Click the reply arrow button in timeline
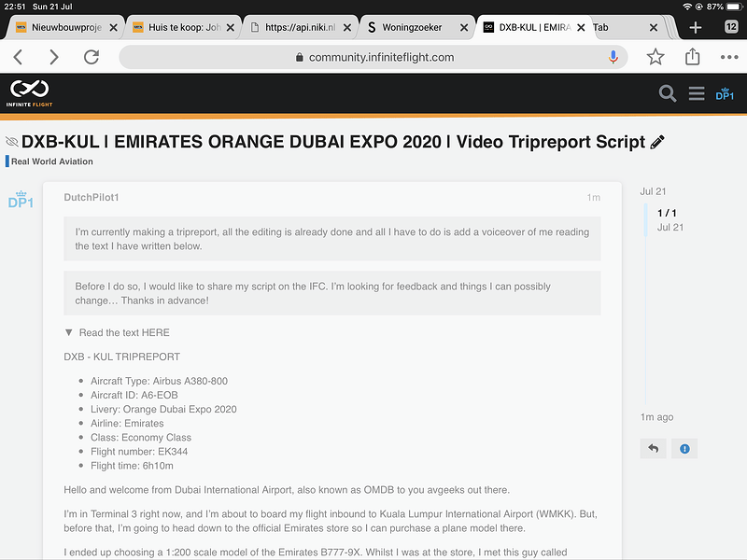Viewport: 747px width, 560px height. [x=653, y=449]
